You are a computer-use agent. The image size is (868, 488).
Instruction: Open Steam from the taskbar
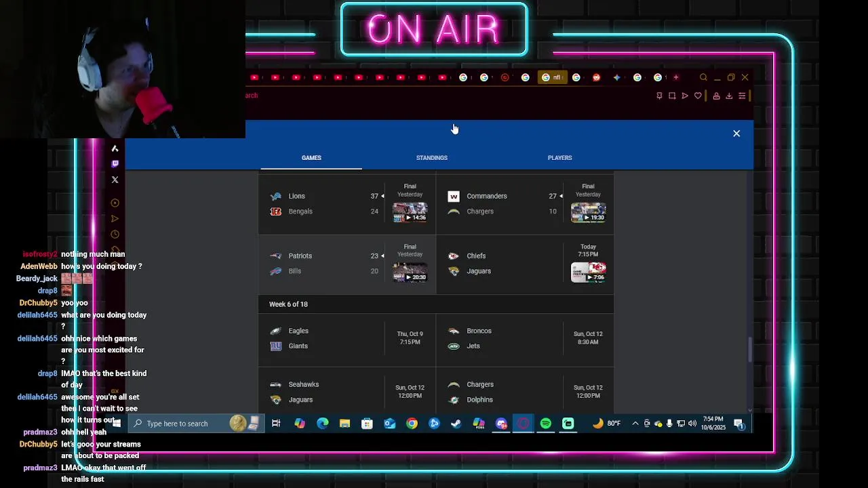pyautogui.click(x=456, y=424)
